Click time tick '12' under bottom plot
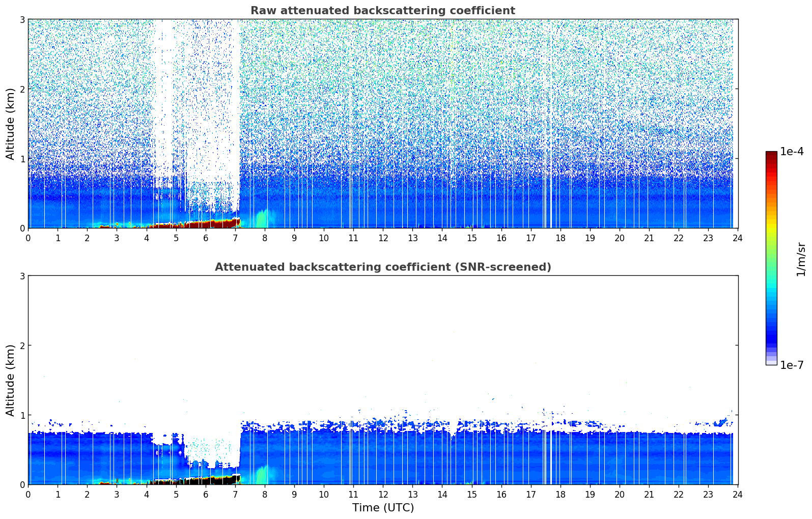Viewport: 812px width, 519px height. pos(383,494)
